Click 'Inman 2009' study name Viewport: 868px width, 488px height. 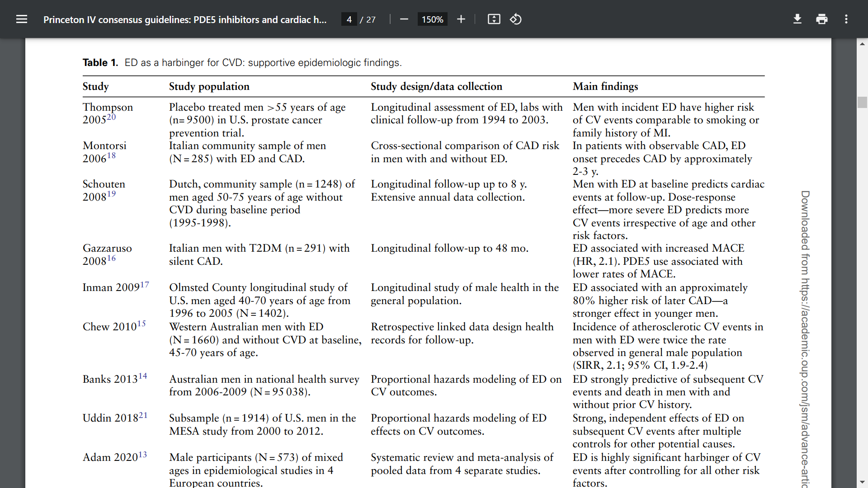coord(111,288)
